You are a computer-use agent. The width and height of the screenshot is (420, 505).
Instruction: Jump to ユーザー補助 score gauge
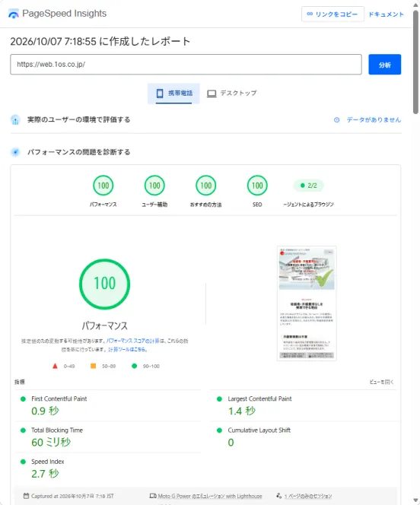[154, 186]
